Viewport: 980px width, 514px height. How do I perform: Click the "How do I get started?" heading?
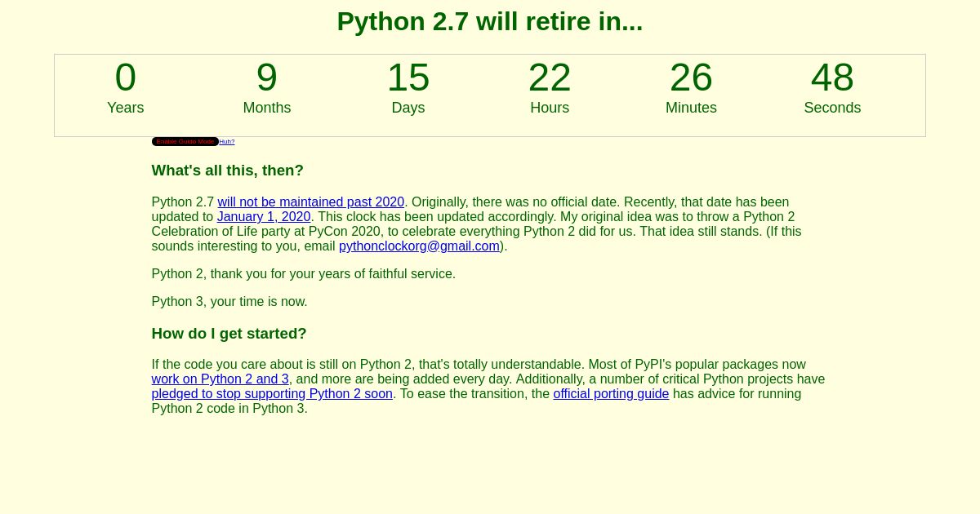[229, 334]
